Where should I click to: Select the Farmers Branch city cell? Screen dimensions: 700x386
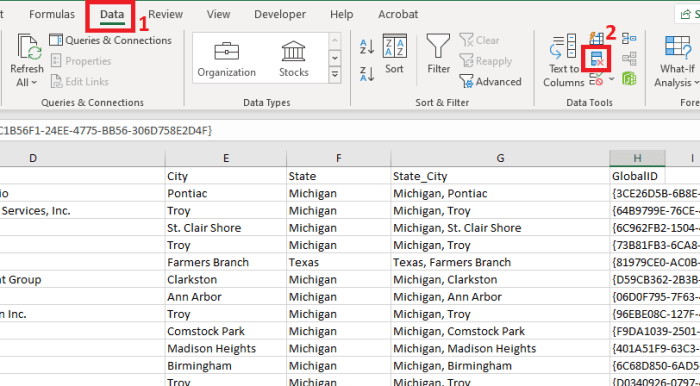226,262
